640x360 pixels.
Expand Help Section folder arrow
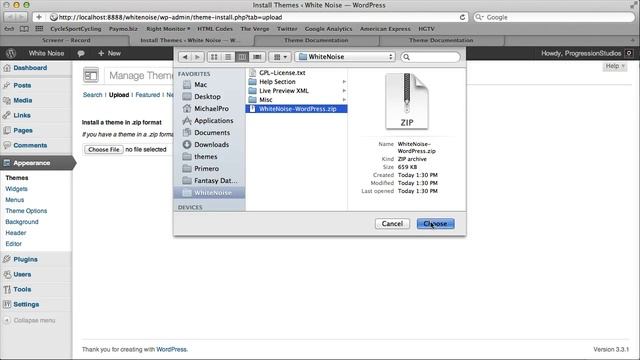click(x=344, y=82)
